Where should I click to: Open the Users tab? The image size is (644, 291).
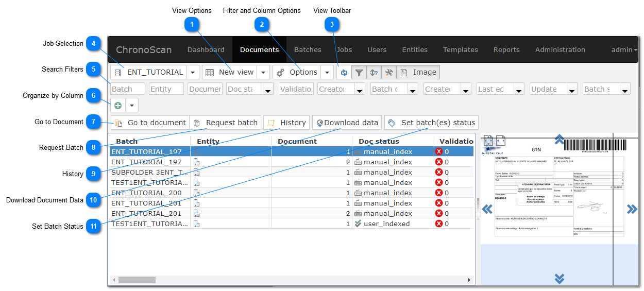[377, 49]
